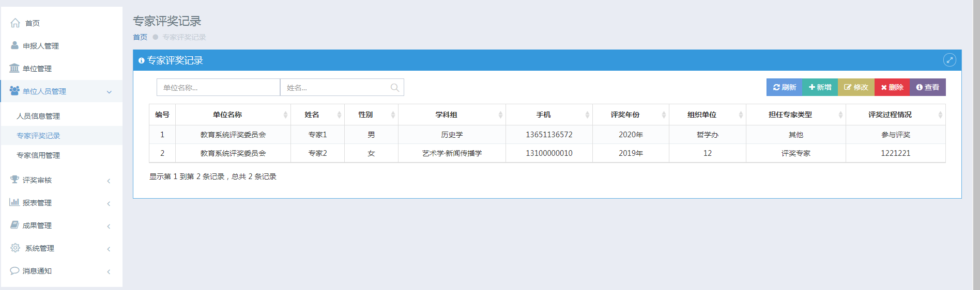Follow the 首页 breadcrumb link
This screenshot has height=290, width=980.
[140, 37]
